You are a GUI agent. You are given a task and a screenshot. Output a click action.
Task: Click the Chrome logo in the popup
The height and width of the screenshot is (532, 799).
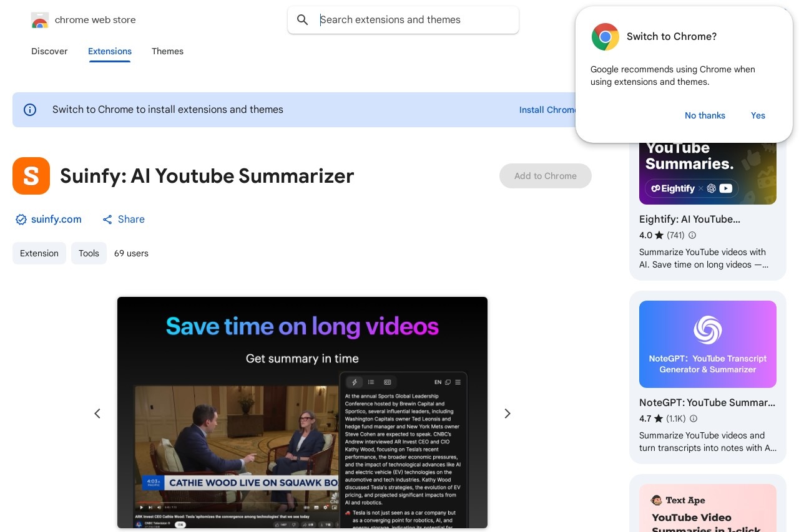tap(605, 37)
